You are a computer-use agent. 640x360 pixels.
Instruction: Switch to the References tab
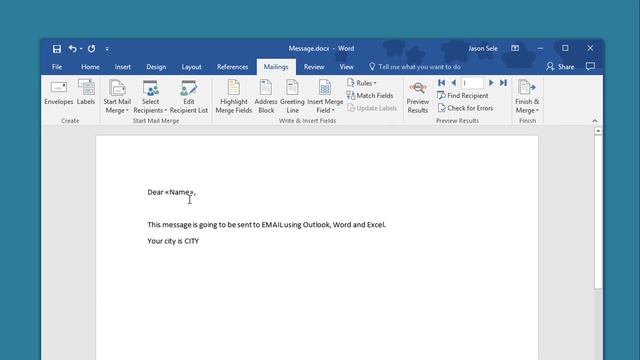(x=232, y=67)
